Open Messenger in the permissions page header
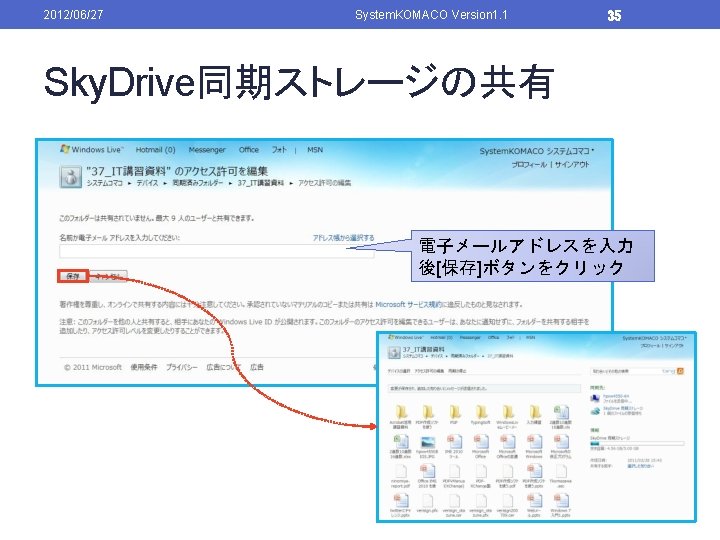 click(207, 150)
